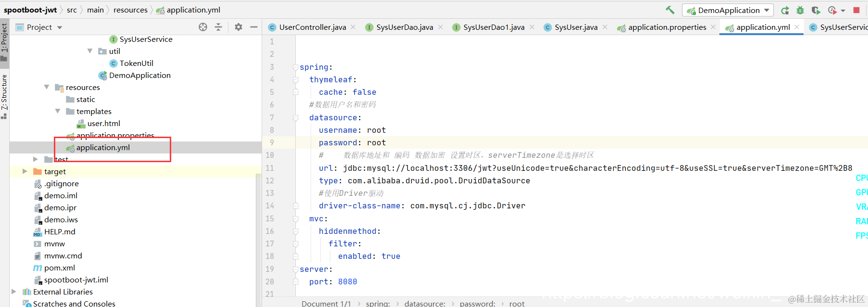Place cursor on the port: 8080 line
Screen dimensions: 868x307
tap(333, 282)
